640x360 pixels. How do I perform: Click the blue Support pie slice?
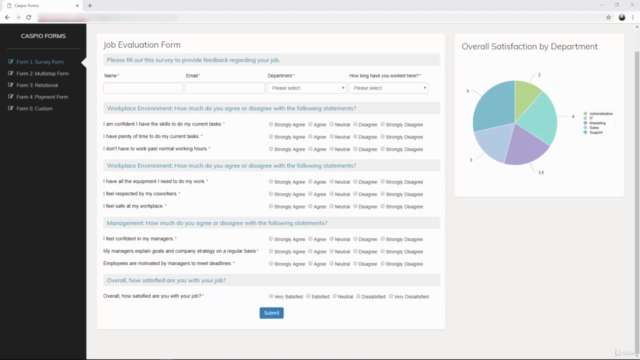pyautogui.click(x=495, y=106)
